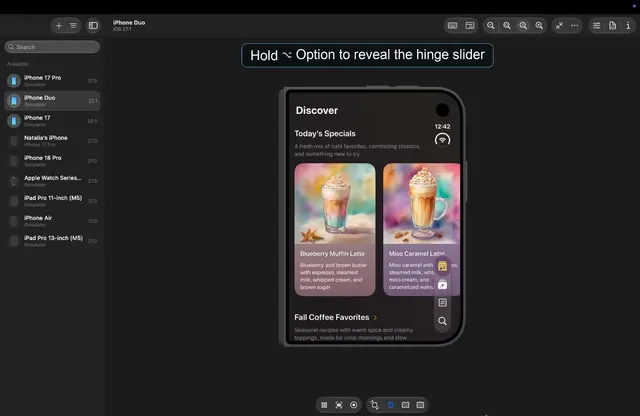
Task: Take a screenshot with the capture icon
Action: click(x=339, y=405)
